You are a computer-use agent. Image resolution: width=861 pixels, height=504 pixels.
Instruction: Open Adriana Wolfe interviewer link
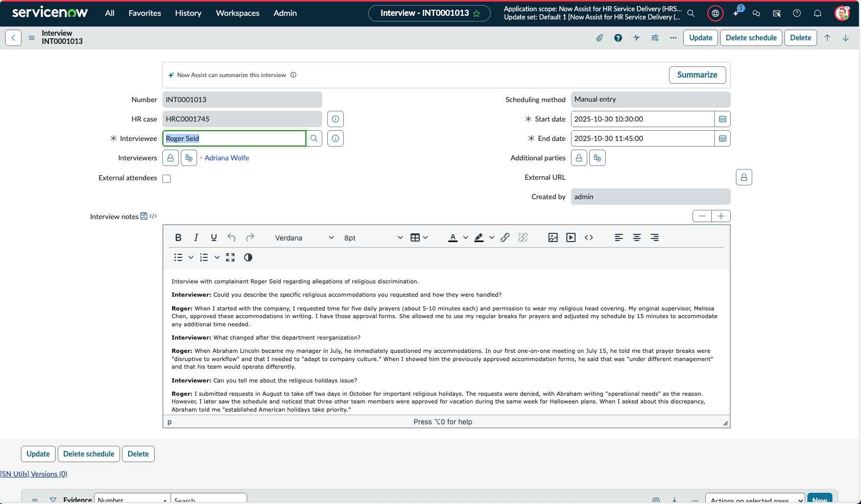point(227,158)
